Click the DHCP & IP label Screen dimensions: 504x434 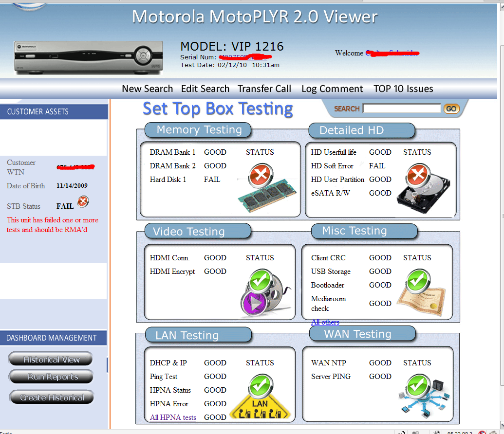tap(168, 363)
